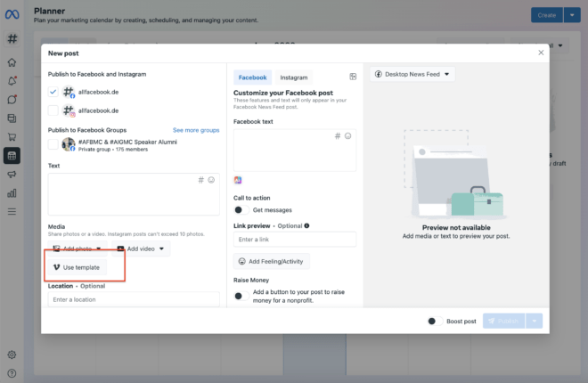Check the allfacebook.de Instagram account checkbox

point(53,110)
